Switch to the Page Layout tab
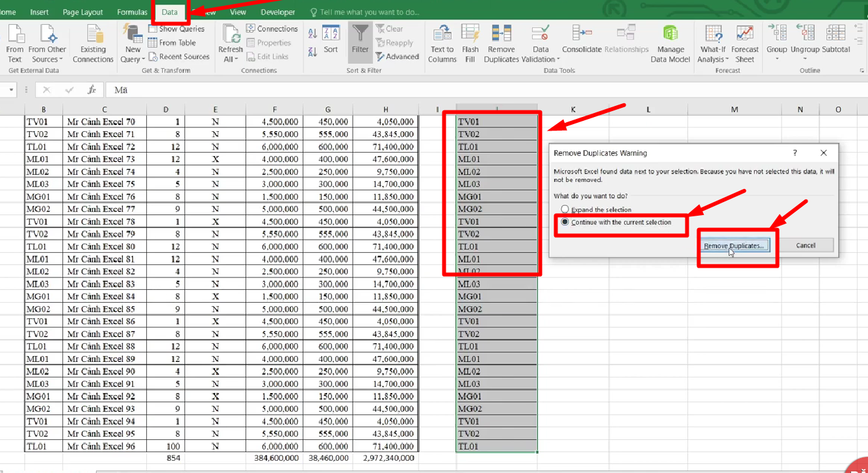The image size is (868, 473). point(83,12)
